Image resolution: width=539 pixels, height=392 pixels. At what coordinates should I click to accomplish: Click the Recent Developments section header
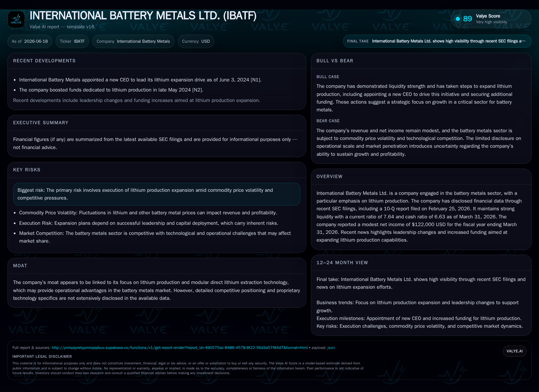point(44,61)
